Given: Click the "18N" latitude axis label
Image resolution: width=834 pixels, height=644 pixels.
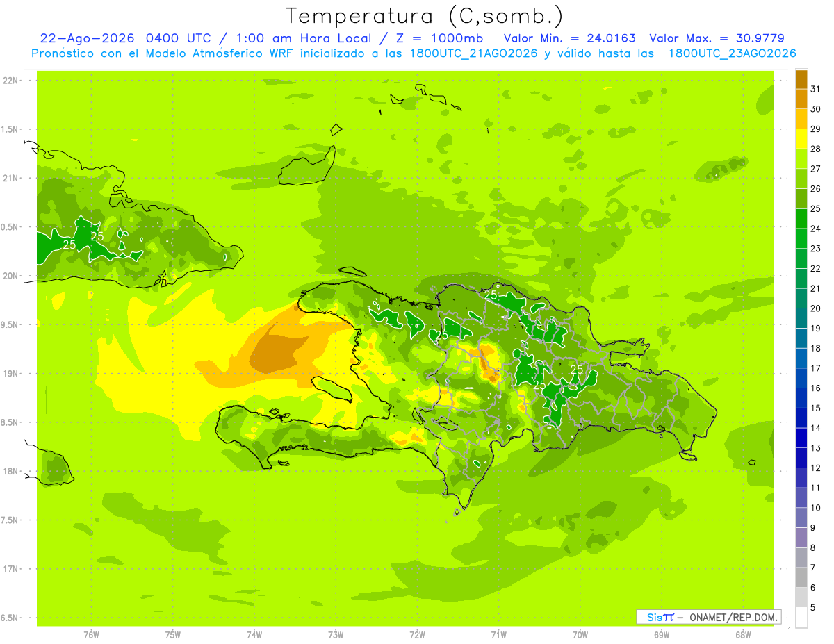Looking at the screenshot, I should coord(12,471).
